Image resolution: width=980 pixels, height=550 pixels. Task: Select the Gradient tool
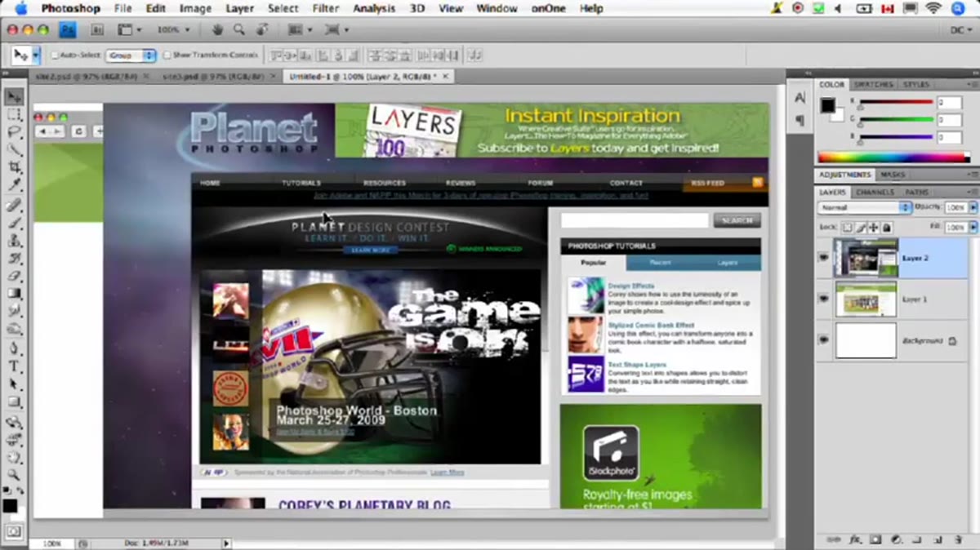click(14, 294)
